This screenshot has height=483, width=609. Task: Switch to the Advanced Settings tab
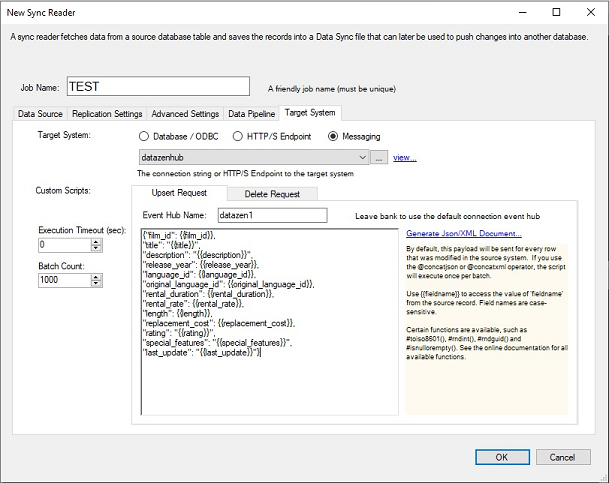[x=185, y=114]
